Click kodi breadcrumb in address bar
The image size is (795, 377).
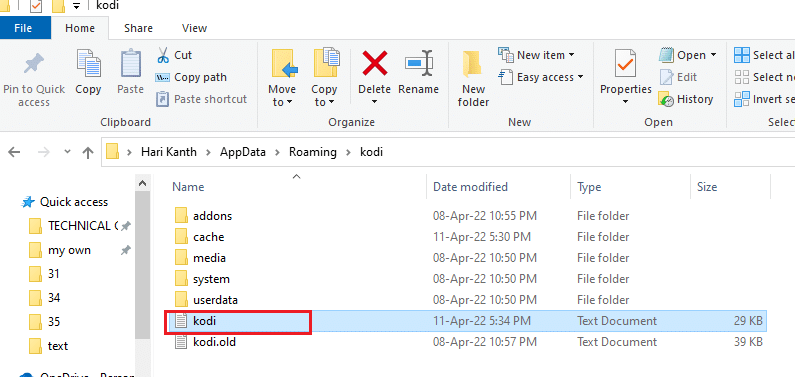pyautogui.click(x=371, y=152)
